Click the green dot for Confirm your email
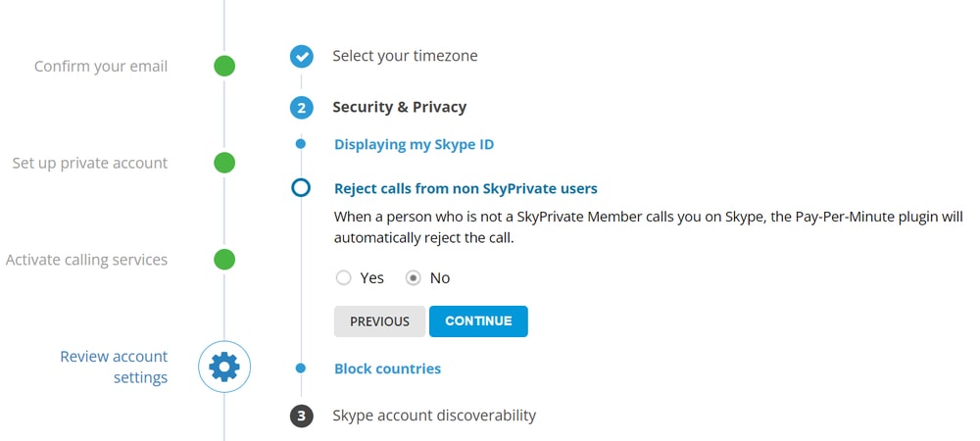The image size is (980, 441). coord(224,66)
